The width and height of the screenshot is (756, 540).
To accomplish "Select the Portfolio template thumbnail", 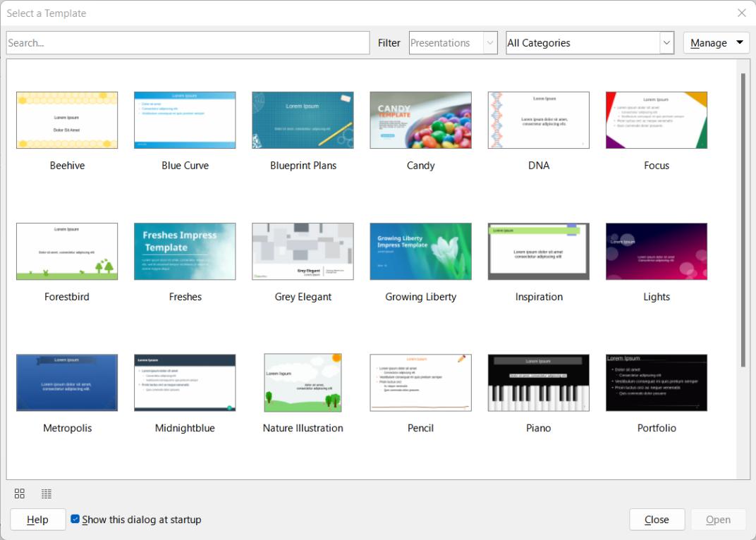I will [x=657, y=383].
